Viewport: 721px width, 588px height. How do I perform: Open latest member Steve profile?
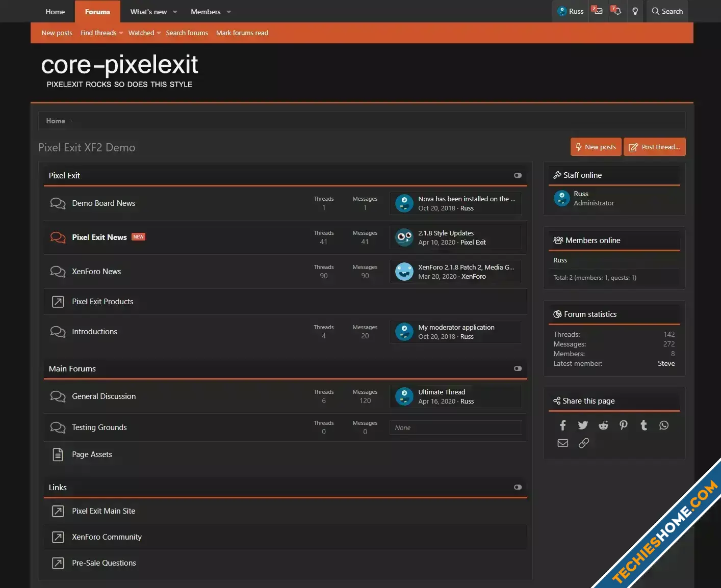point(666,363)
